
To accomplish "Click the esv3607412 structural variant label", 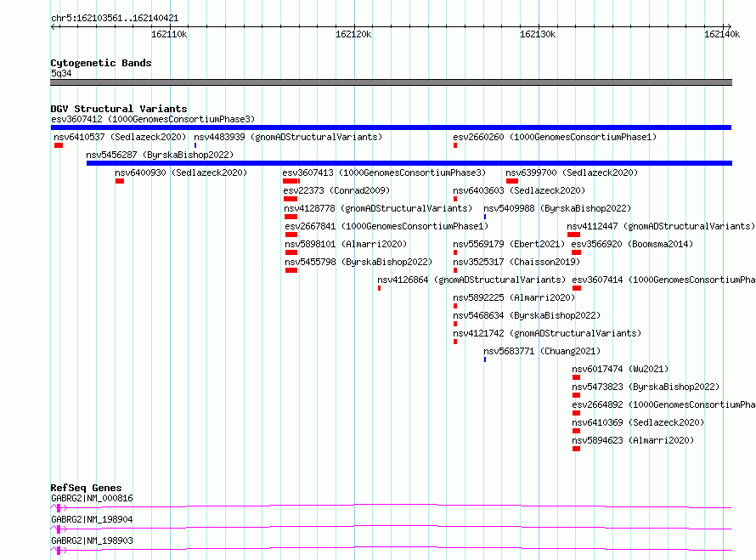I will click(x=153, y=119).
